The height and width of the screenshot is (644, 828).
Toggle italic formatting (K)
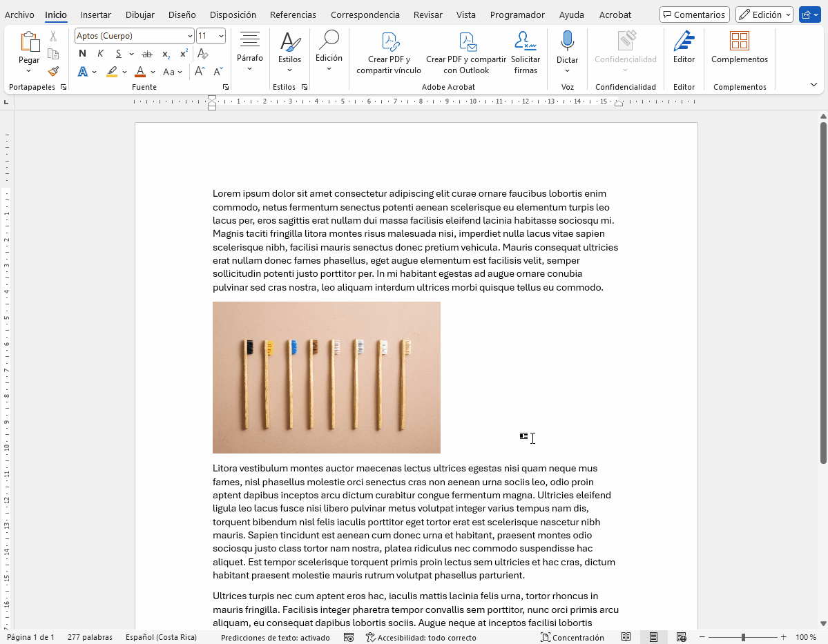(100, 54)
